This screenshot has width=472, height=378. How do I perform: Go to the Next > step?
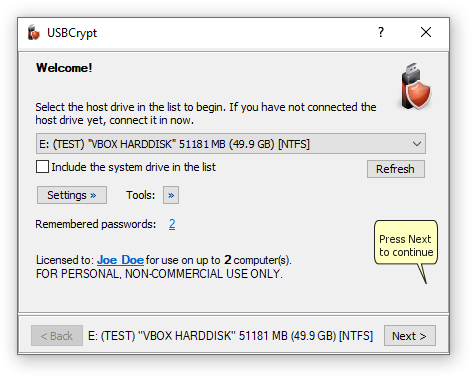(x=410, y=336)
